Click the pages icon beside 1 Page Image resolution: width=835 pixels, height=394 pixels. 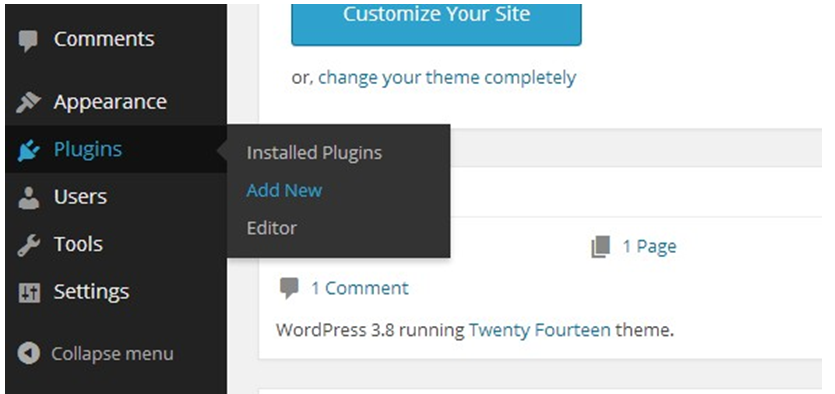600,247
